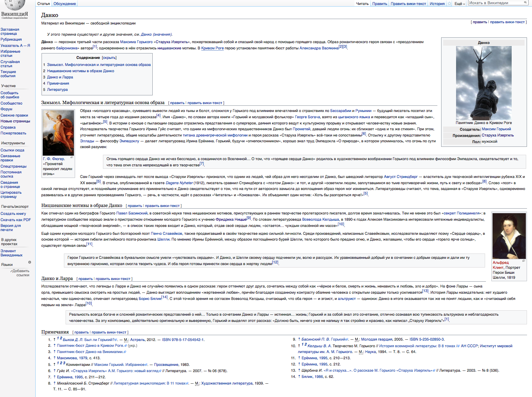
Task: Open Прометей link in article text
Action: tap(302, 129)
